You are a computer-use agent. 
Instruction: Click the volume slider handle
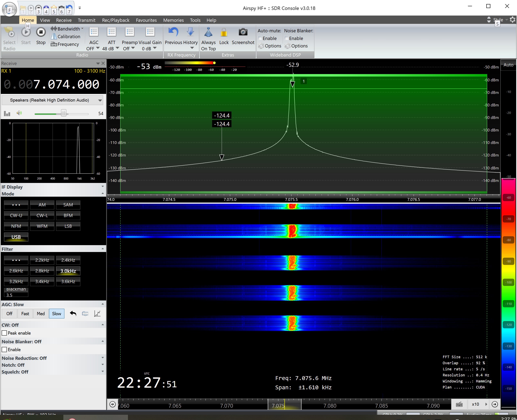(x=64, y=113)
